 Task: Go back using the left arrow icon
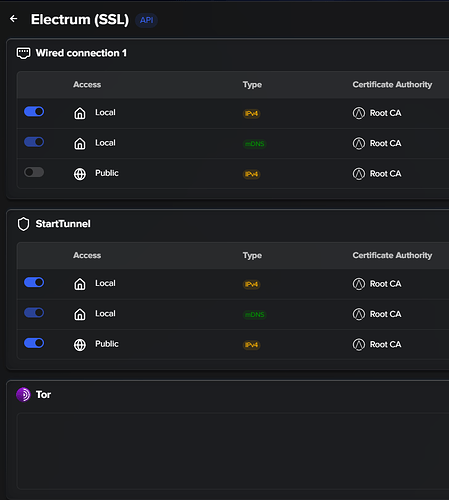[x=14, y=19]
